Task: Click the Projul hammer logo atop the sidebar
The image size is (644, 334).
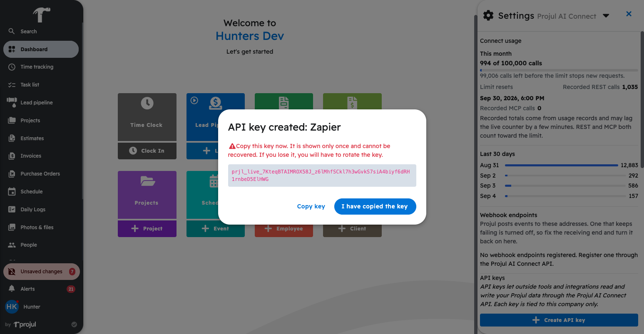Action: click(x=42, y=15)
